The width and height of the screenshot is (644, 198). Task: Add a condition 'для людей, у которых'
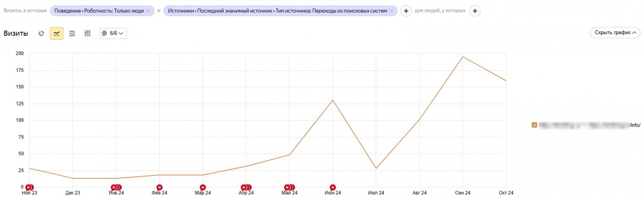point(475,11)
